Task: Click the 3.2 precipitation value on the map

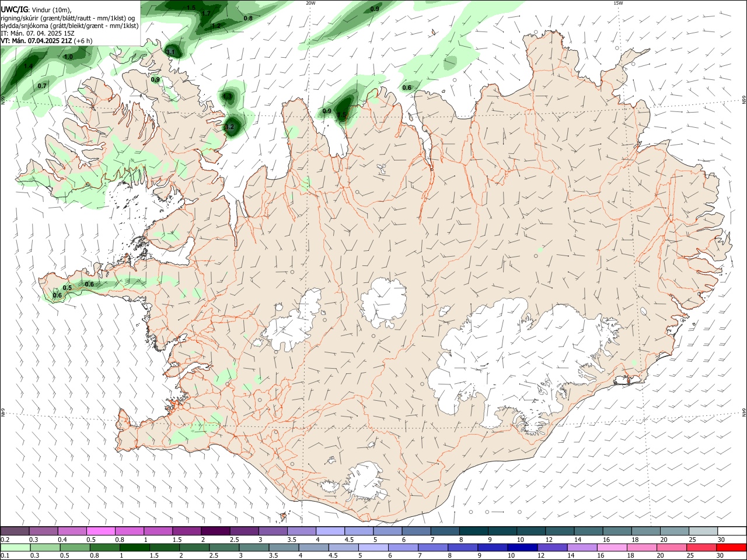Action: pos(229,127)
